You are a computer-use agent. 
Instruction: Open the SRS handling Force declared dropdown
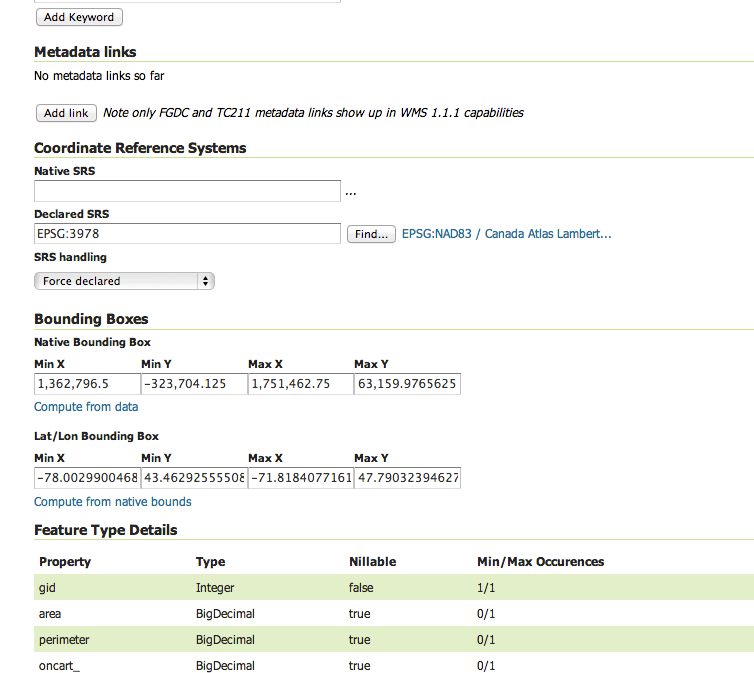click(124, 281)
